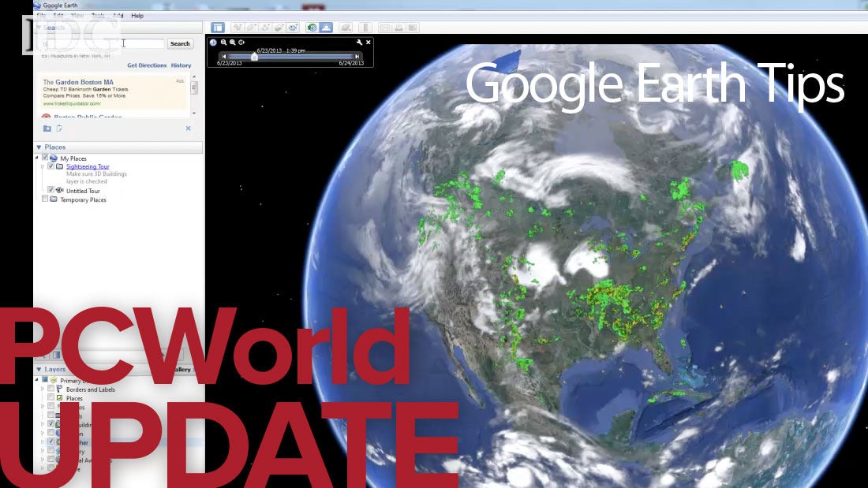The image size is (868, 488).
Task: Check the Temporary Places checkbox
Action: pos(46,199)
